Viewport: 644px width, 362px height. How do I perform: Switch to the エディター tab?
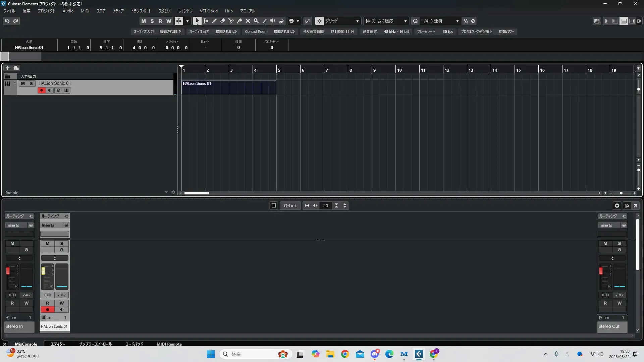pyautogui.click(x=58, y=344)
